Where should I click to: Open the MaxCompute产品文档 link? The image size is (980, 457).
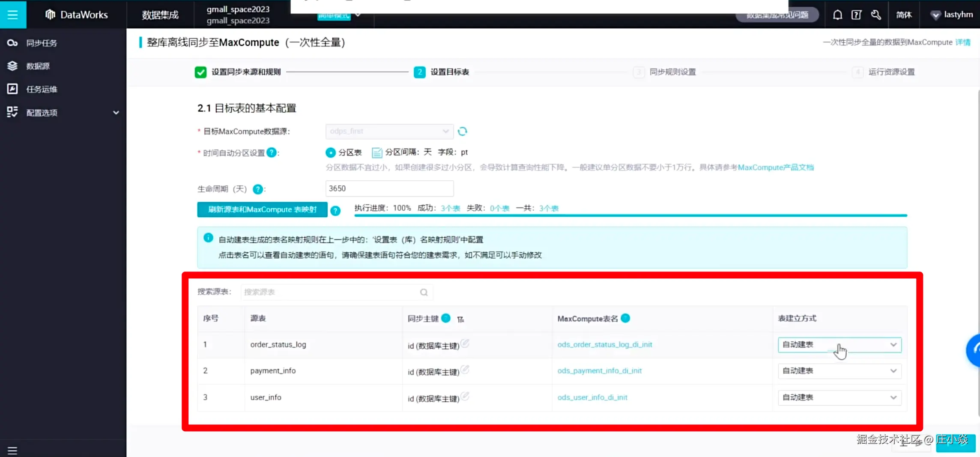[776, 167]
